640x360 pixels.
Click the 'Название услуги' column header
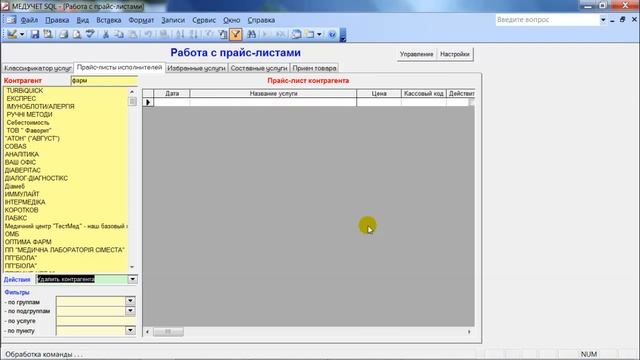(x=273, y=93)
